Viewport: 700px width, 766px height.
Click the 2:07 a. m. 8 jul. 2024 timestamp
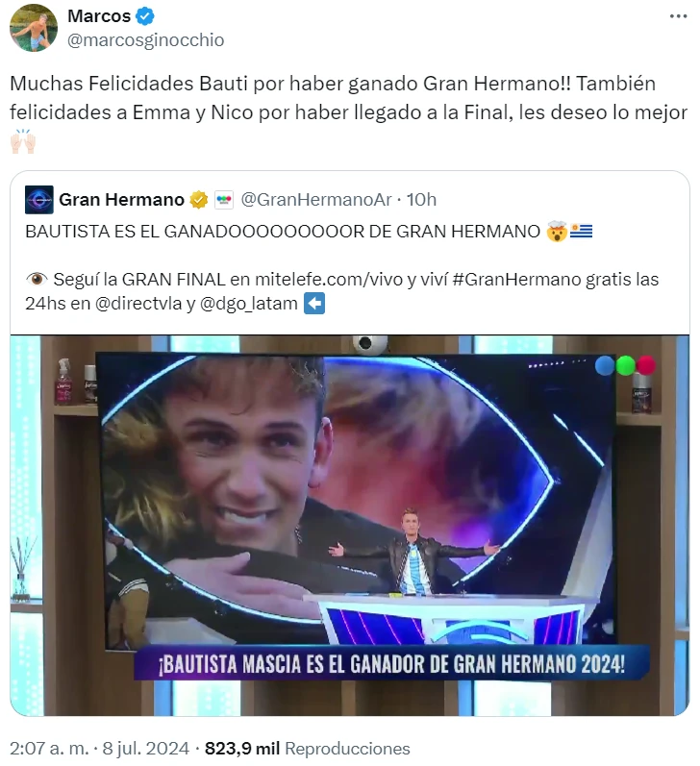tap(99, 749)
